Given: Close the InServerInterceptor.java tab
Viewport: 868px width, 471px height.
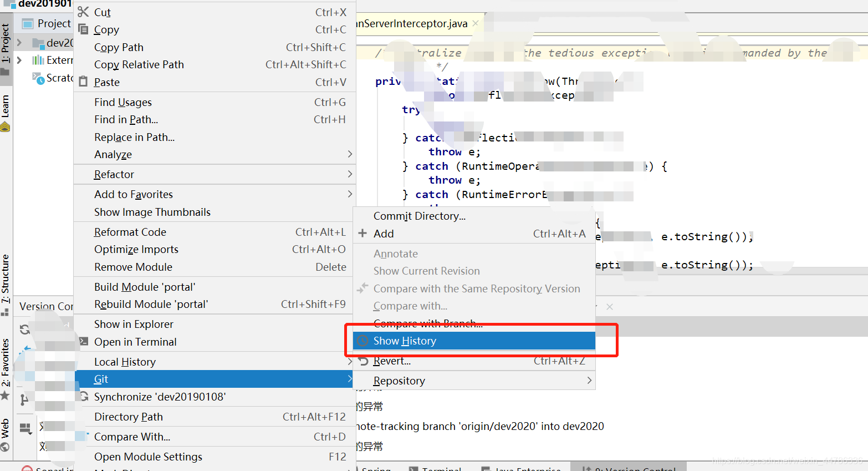Looking at the screenshot, I should click(x=476, y=23).
